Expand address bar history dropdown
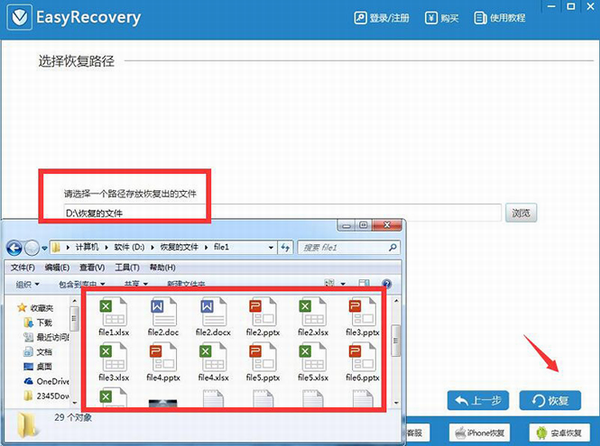Viewport: 600px width, 446px height. click(x=271, y=247)
